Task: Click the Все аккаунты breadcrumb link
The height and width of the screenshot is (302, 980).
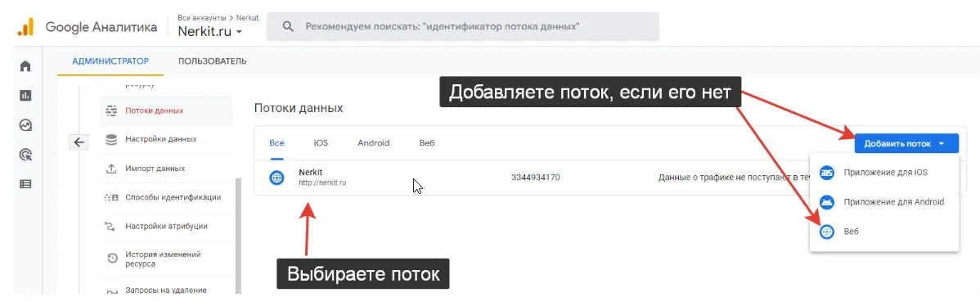Action: click(202, 17)
